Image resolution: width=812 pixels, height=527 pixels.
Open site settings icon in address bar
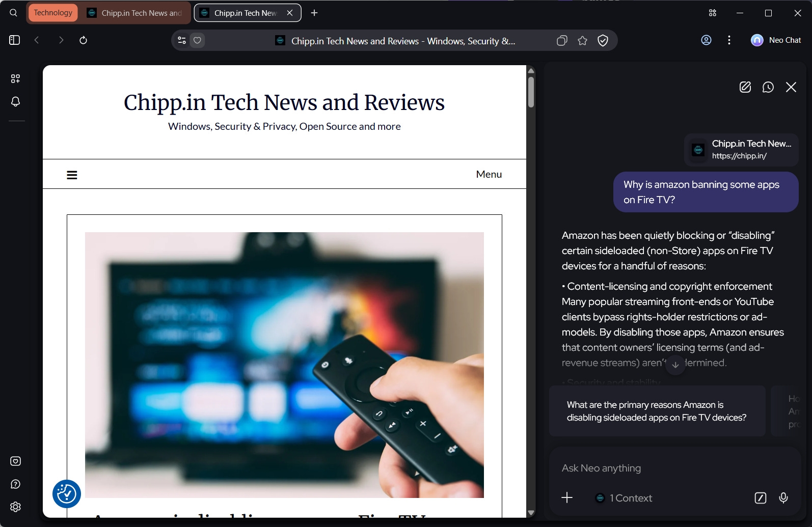(181, 40)
